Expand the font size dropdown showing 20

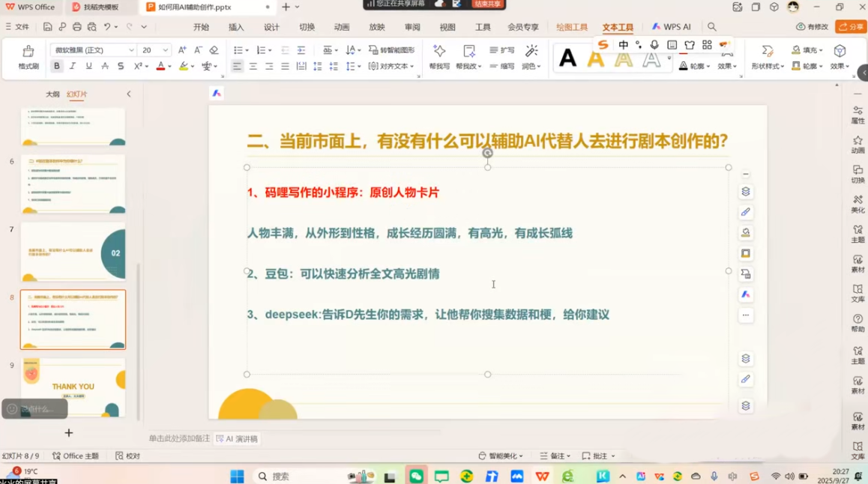coord(166,50)
